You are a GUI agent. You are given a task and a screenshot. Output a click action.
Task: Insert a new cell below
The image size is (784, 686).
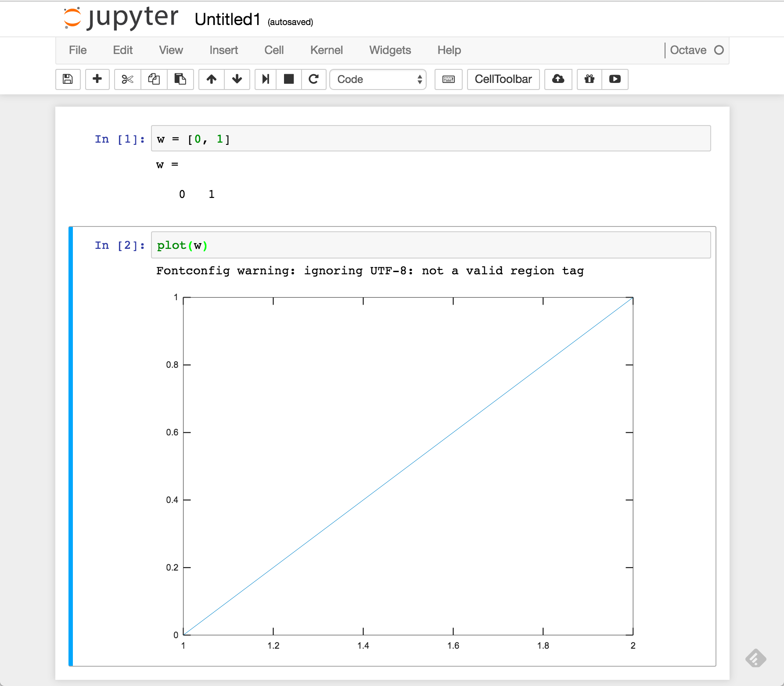(x=97, y=79)
